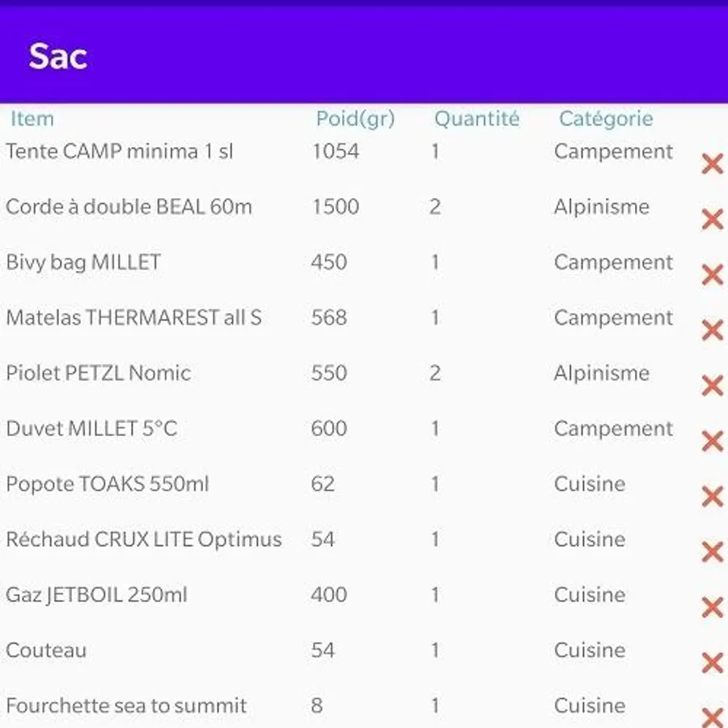Click the Quantité column header

(476, 119)
